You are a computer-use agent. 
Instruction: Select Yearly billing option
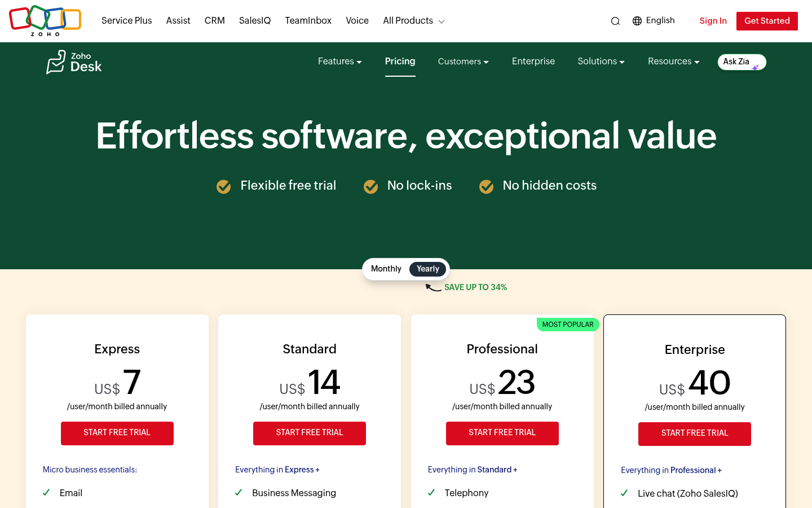428,269
